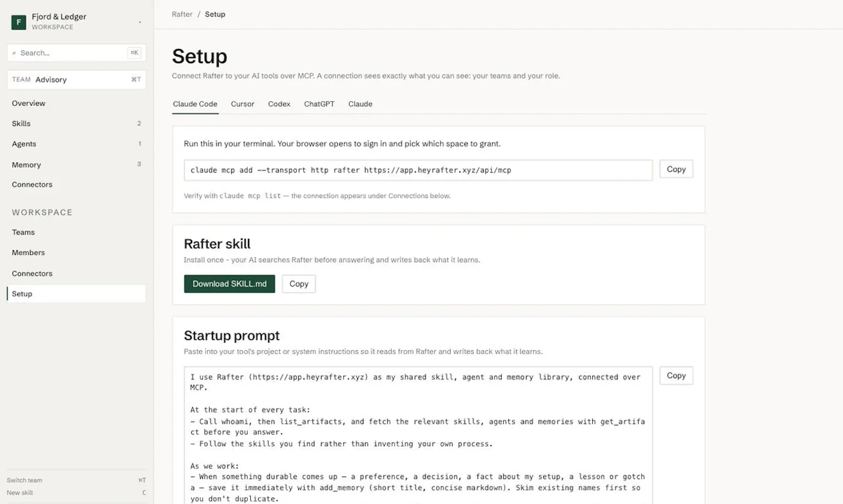The image size is (843, 504).
Task: Select Setup in the sidebar
Action: [76, 294]
